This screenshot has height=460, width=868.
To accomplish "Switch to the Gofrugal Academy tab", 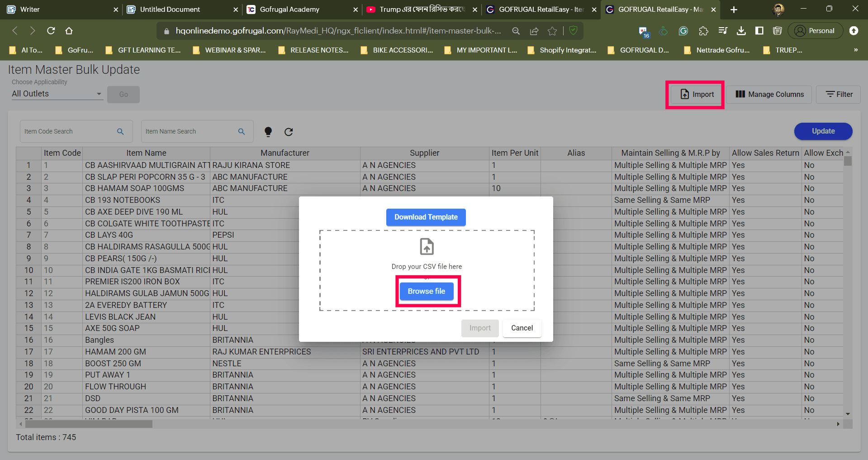I will [x=301, y=10].
